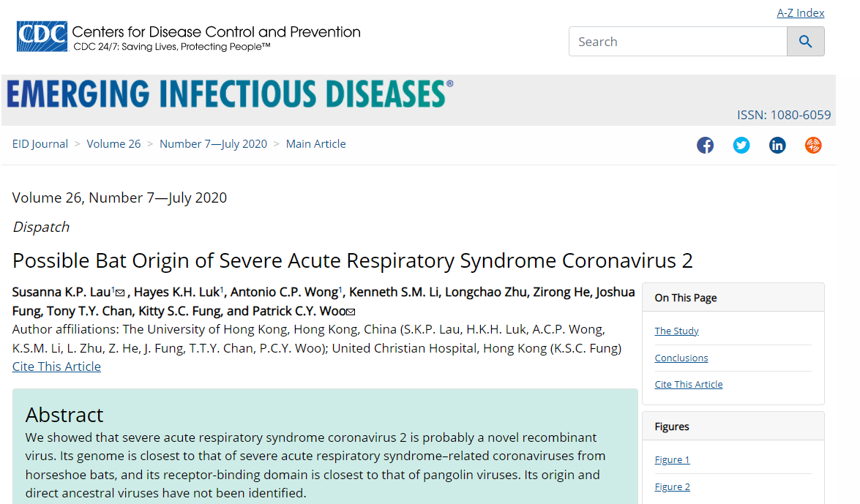Share article on Twitter
Viewport: 860px width, 504px height.
pos(741,146)
